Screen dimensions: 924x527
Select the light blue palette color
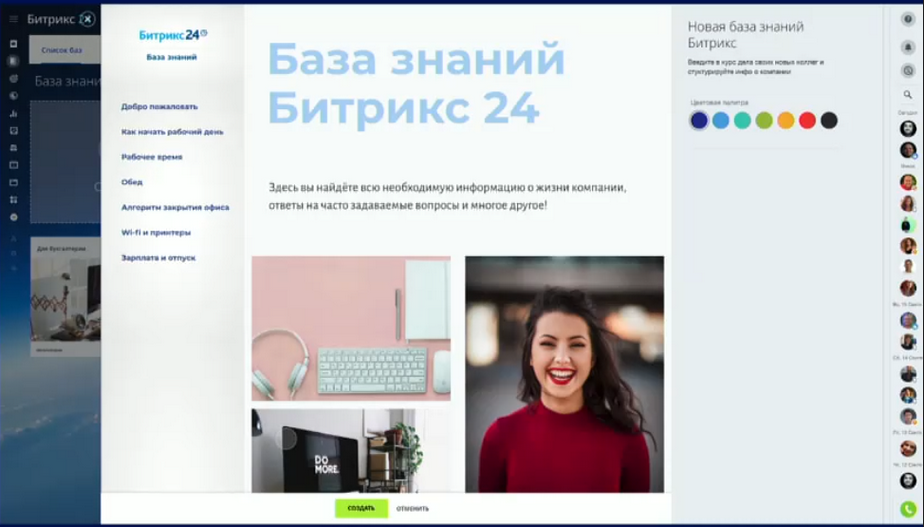click(x=721, y=121)
